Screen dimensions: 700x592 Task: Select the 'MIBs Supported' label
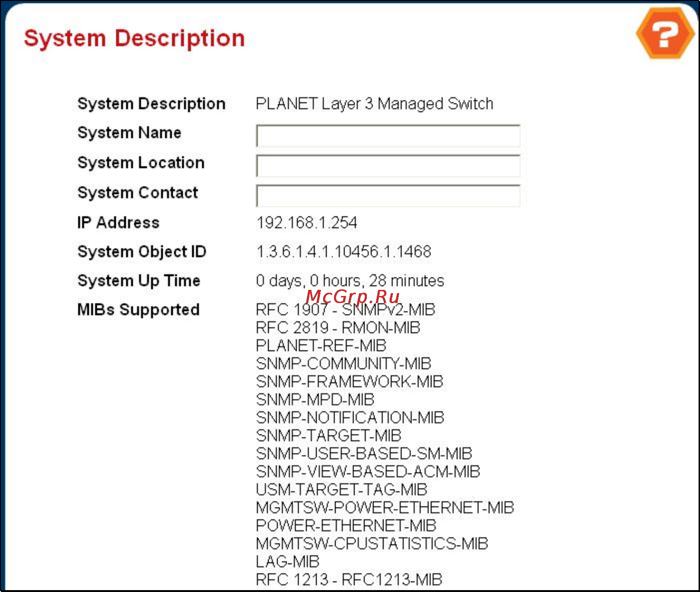(138, 310)
